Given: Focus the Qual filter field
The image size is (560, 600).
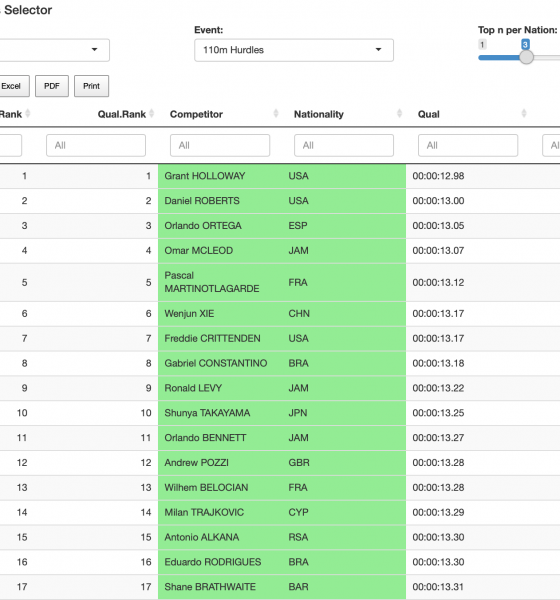Looking at the screenshot, I should point(468,145).
